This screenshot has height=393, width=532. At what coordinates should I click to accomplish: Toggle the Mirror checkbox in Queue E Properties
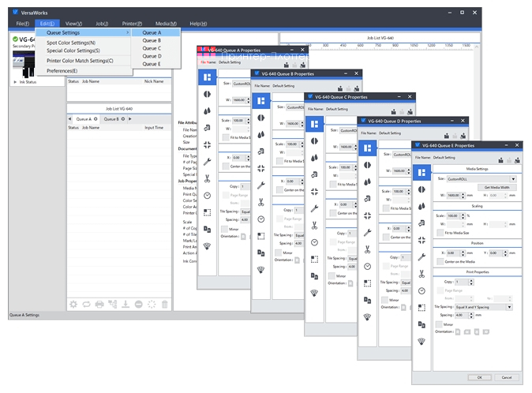click(438, 324)
